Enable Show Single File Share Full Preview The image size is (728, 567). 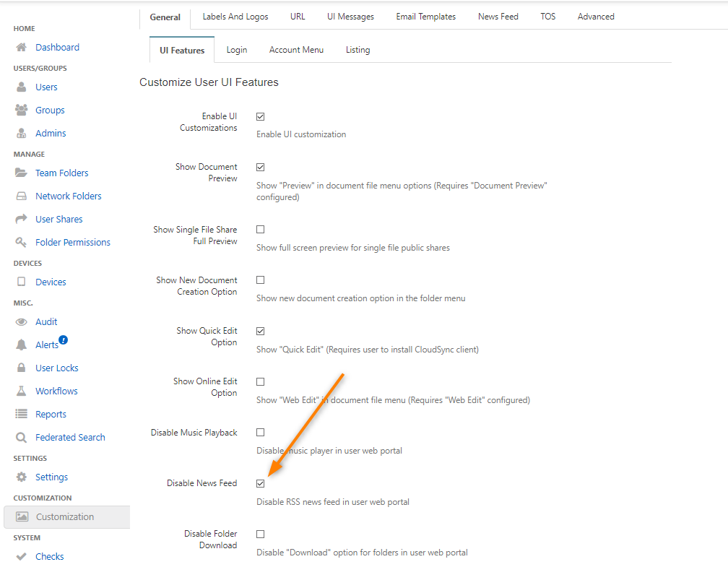pyautogui.click(x=261, y=230)
